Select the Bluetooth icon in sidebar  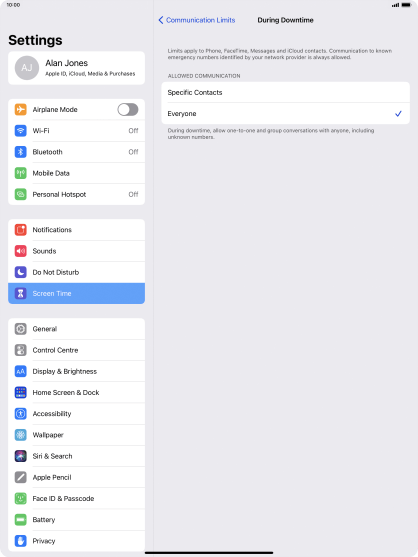point(21,152)
